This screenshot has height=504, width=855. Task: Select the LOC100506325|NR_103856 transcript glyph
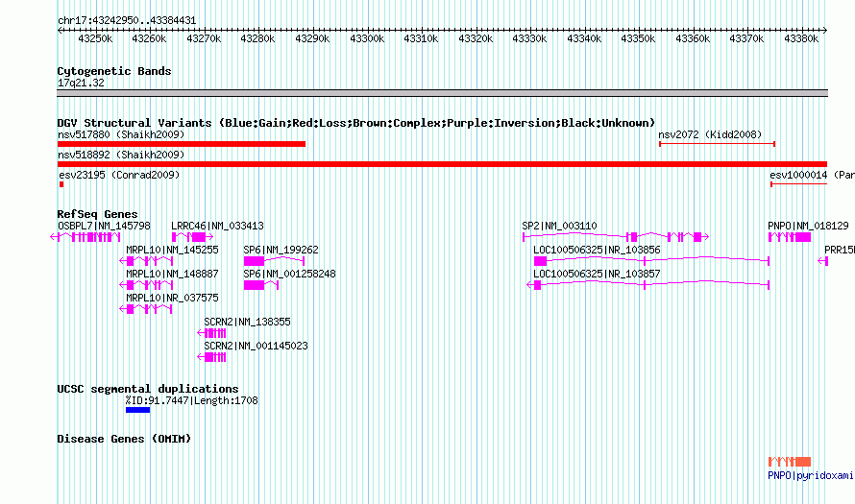click(x=651, y=261)
